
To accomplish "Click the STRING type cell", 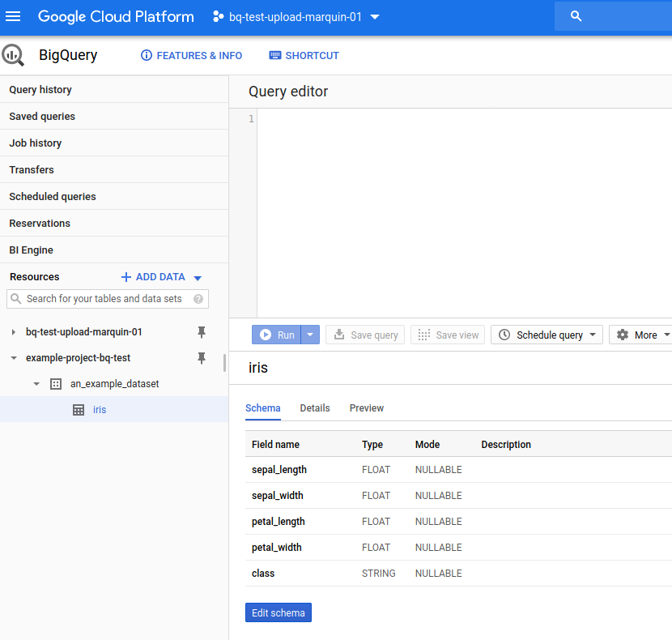I will (x=378, y=574).
